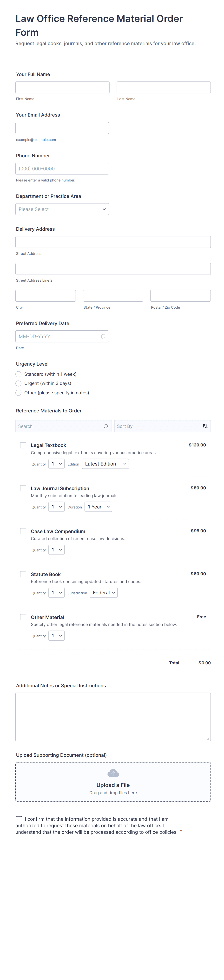This screenshot has height=980, width=224.
Task: Focus the Phone Number field
Action: coord(62,168)
